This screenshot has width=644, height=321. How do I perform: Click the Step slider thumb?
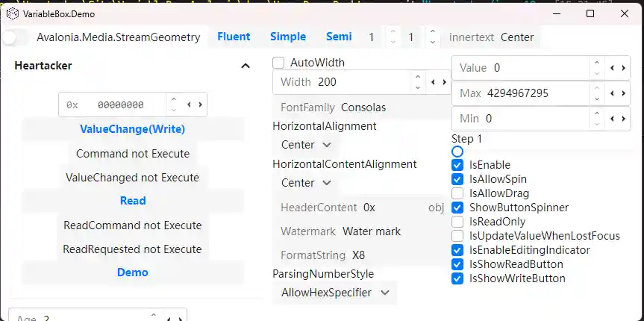(457, 152)
